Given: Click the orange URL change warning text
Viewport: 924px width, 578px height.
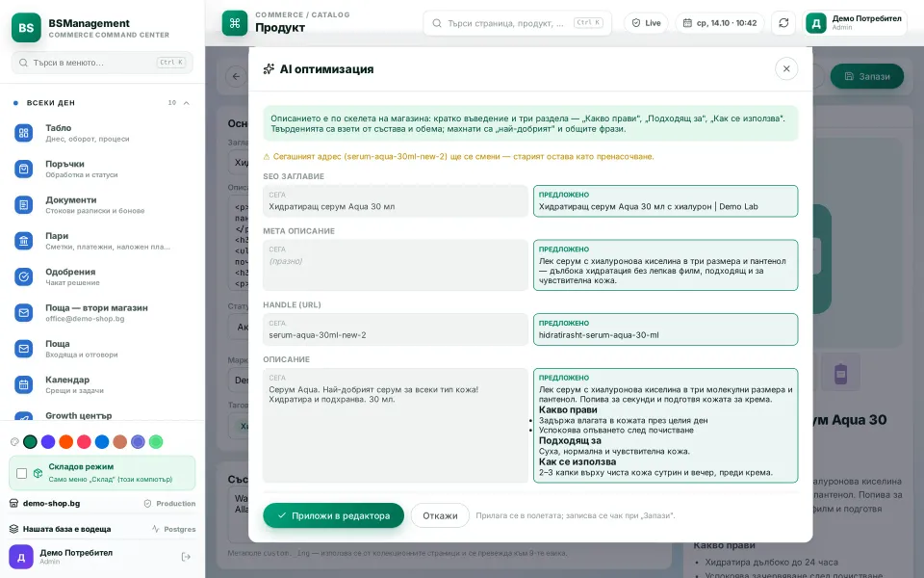Looking at the screenshot, I should pos(458,157).
